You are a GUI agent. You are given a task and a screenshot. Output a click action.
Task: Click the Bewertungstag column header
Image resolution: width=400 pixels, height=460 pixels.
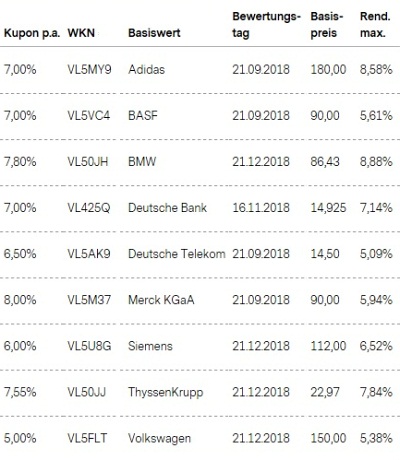[266, 25]
